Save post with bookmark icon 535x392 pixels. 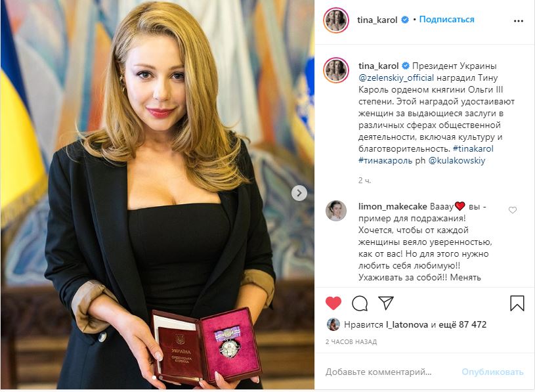pos(517,303)
